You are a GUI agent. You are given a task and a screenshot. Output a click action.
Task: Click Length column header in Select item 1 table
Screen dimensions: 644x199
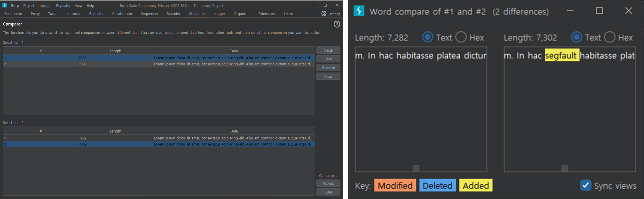116,51
